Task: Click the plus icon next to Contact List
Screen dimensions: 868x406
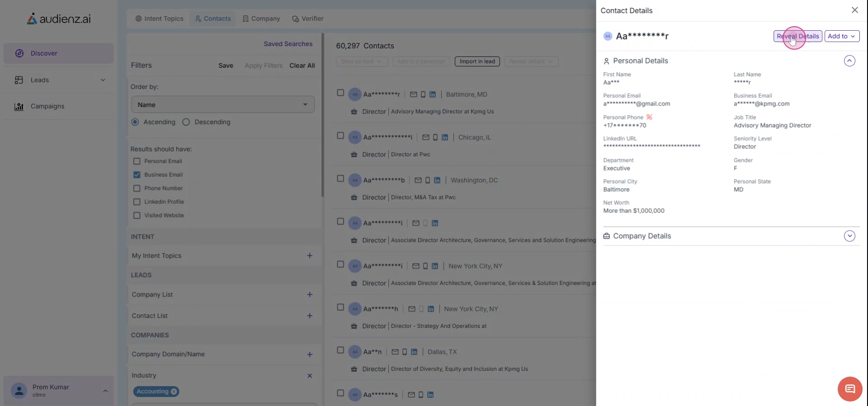Action: (310, 316)
